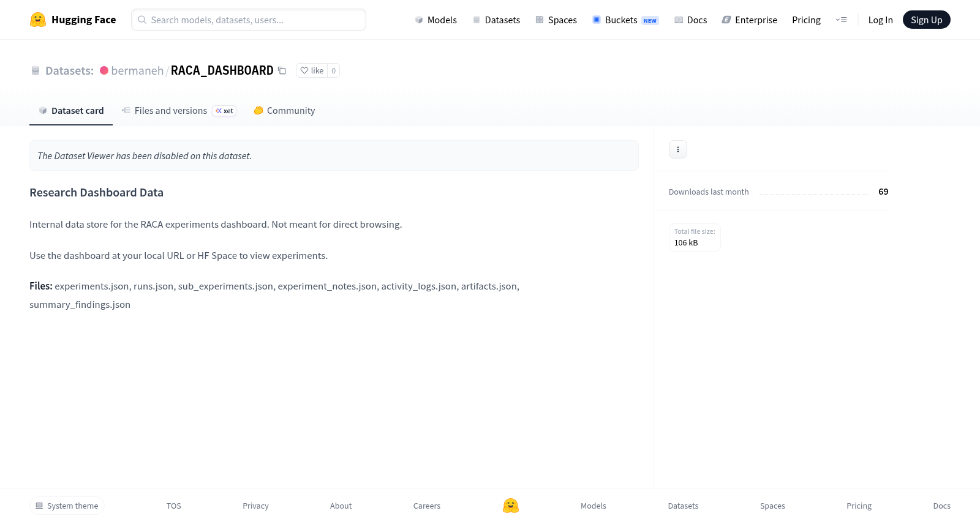The height and width of the screenshot is (527, 980).
Task: Click Files and versions tab icon
Action: (126, 111)
